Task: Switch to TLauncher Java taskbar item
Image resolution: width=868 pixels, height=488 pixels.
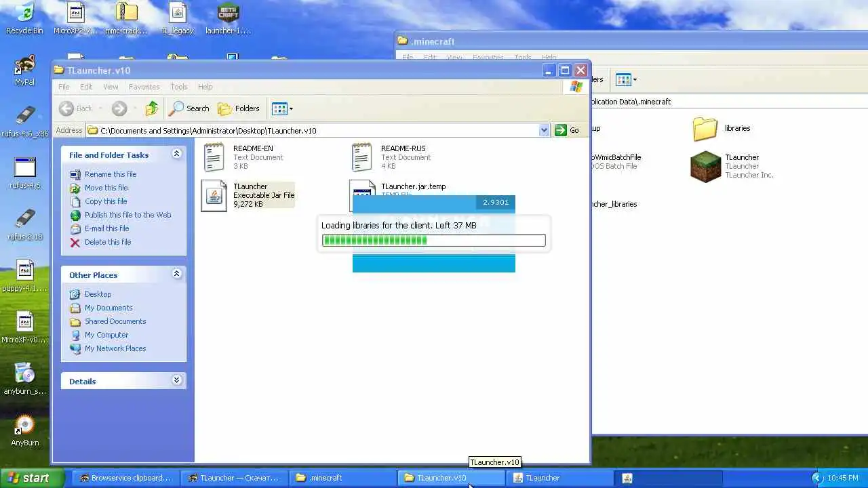Action: coord(561,478)
